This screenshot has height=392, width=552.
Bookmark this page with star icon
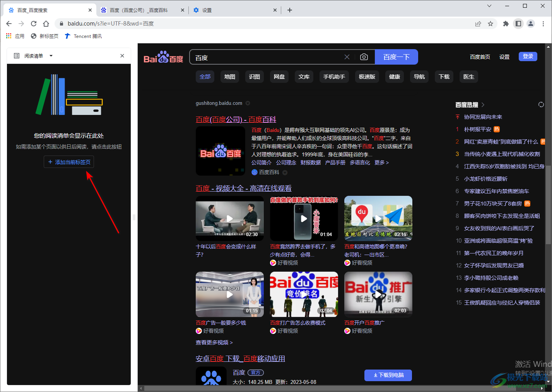click(490, 24)
